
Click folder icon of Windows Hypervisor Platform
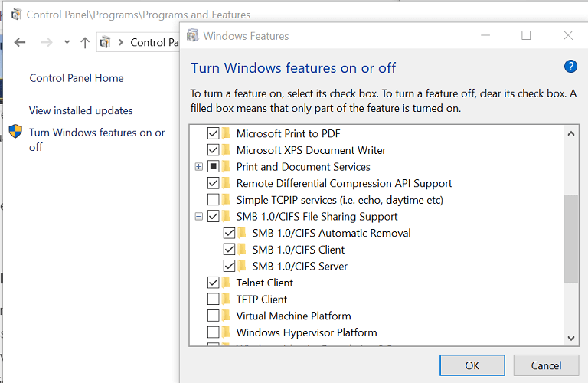point(226,332)
